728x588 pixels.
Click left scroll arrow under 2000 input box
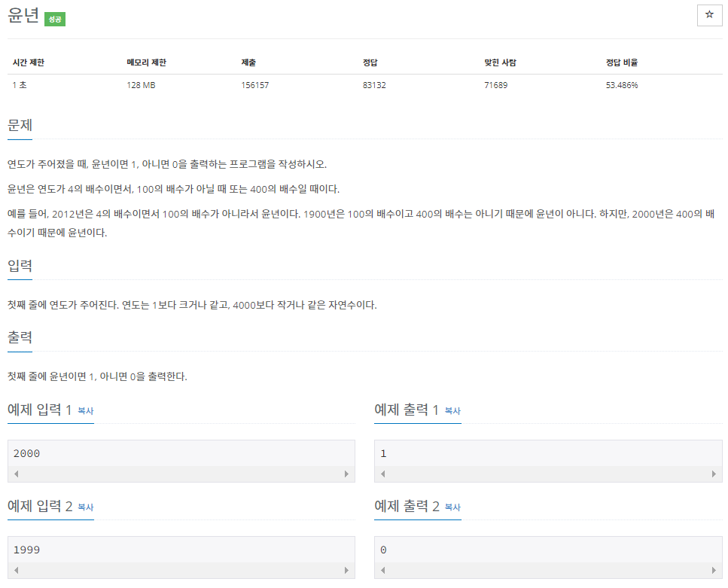coord(17,474)
